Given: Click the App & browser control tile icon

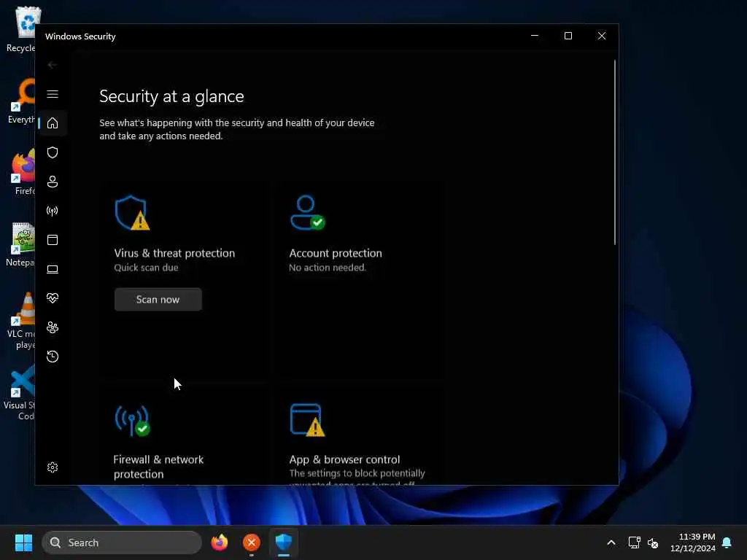Looking at the screenshot, I should [x=307, y=421].
